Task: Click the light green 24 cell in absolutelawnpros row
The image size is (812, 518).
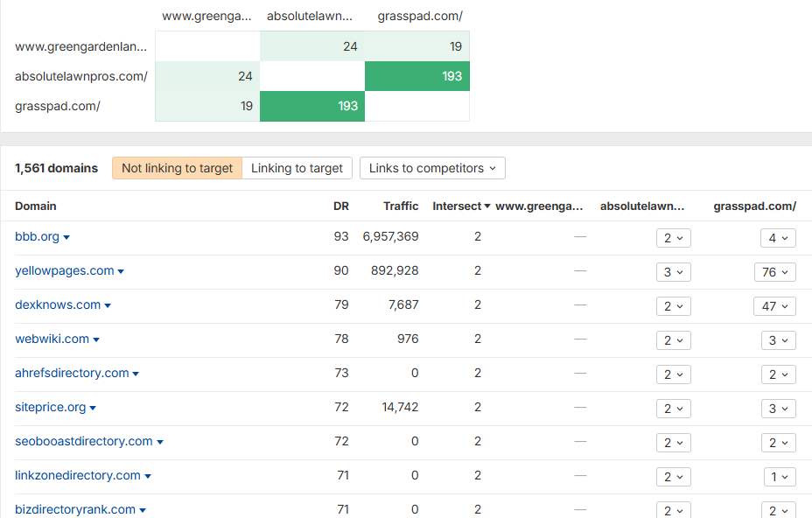Action: coord(207,76)
